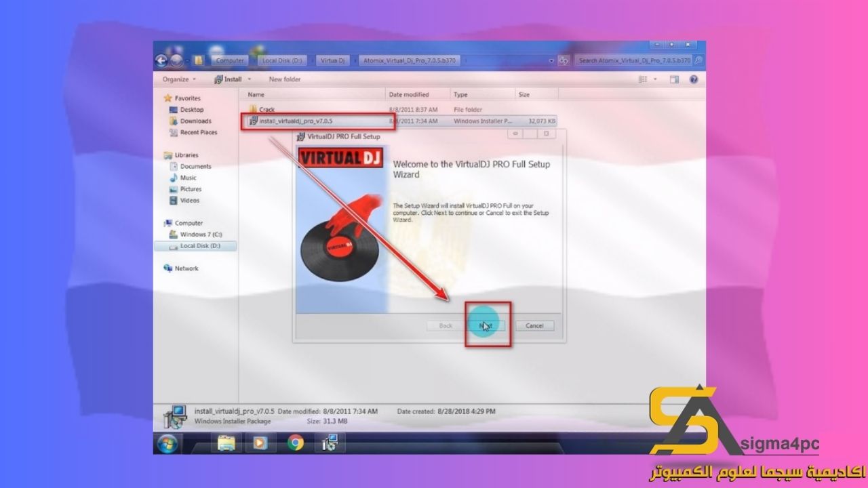The image size is (868, 488).
Task: Open Recent Places in the navigation pane
Action: 199,133
